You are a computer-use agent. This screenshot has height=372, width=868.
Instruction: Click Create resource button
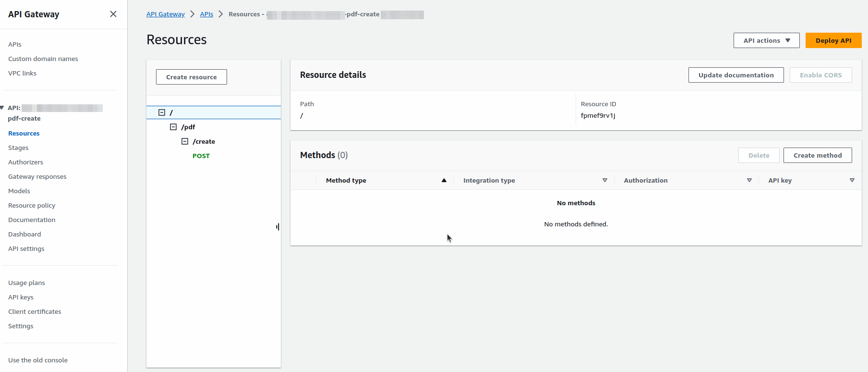click(192, 77)
